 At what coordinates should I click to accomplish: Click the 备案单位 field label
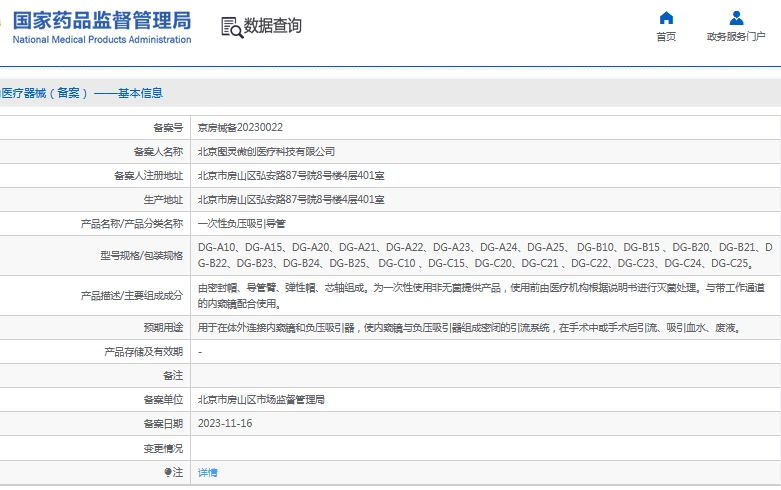(163, 400)
